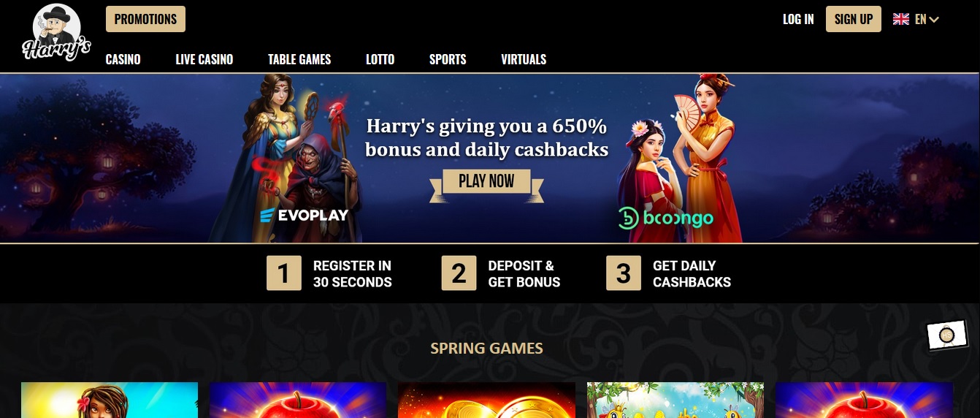The height and width of the screenshot is (418, 980).
Task: Expand the EN language dropdown
Action: coord(927,20)
